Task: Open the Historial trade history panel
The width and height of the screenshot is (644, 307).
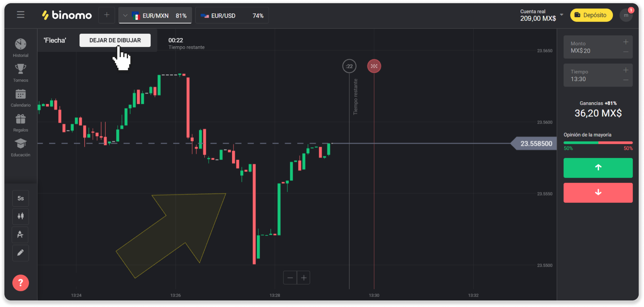Action: coord(20,48)
